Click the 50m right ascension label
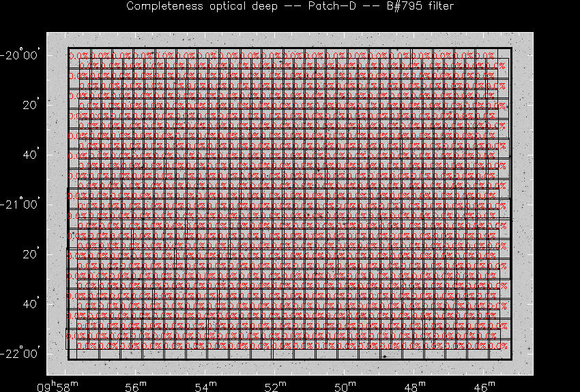Viewport: 580px width, 392px height. (x=345, y=387)
